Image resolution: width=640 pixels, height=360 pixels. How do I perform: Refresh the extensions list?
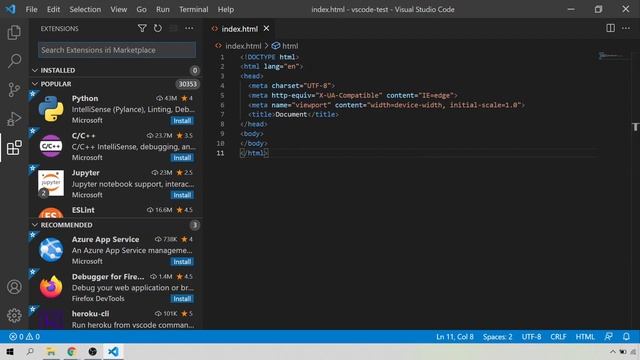(x=158, y=28)
